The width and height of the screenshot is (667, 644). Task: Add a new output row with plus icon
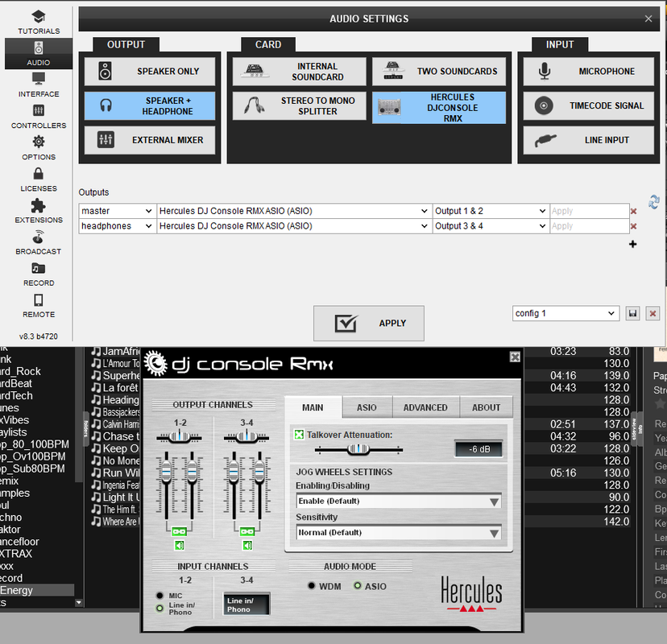(632, 244)
